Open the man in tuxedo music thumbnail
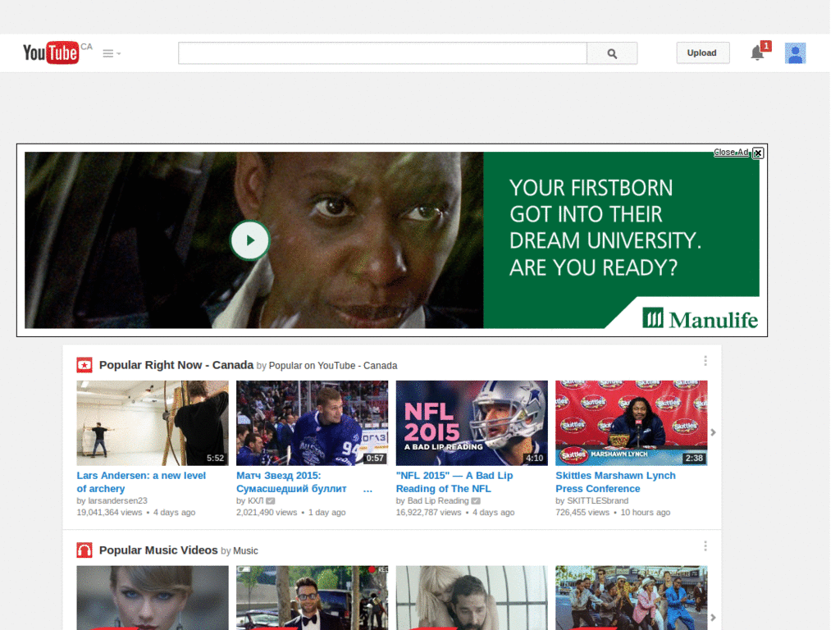 tap(313, 598)
